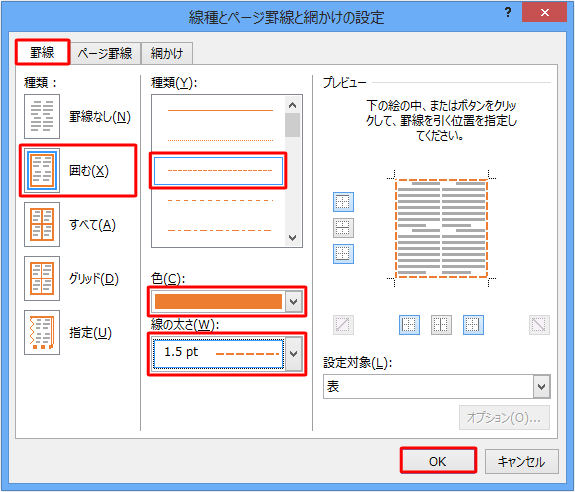Close the border settings dialog
575x492 pixels.
coord(545,12)
